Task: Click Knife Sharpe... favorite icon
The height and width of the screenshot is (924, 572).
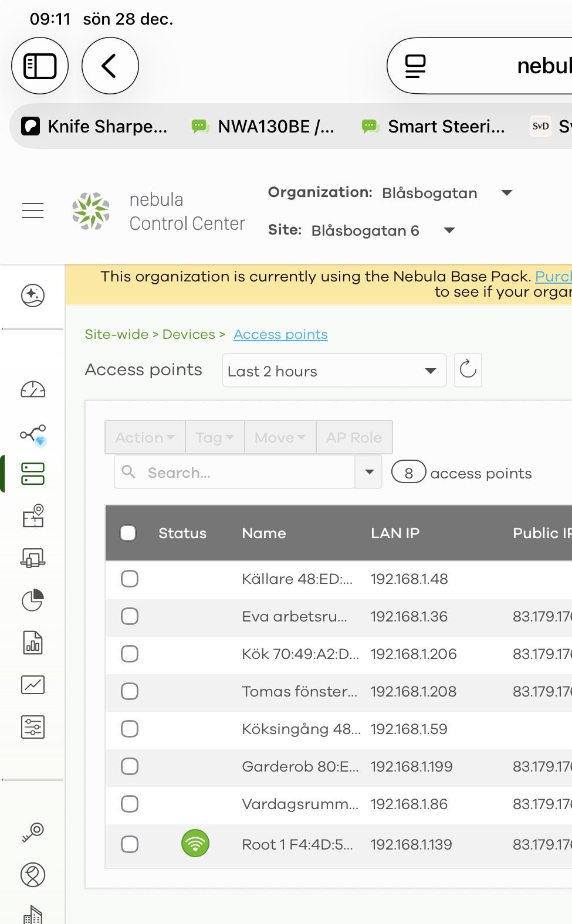Action: [x=31, y=126]
